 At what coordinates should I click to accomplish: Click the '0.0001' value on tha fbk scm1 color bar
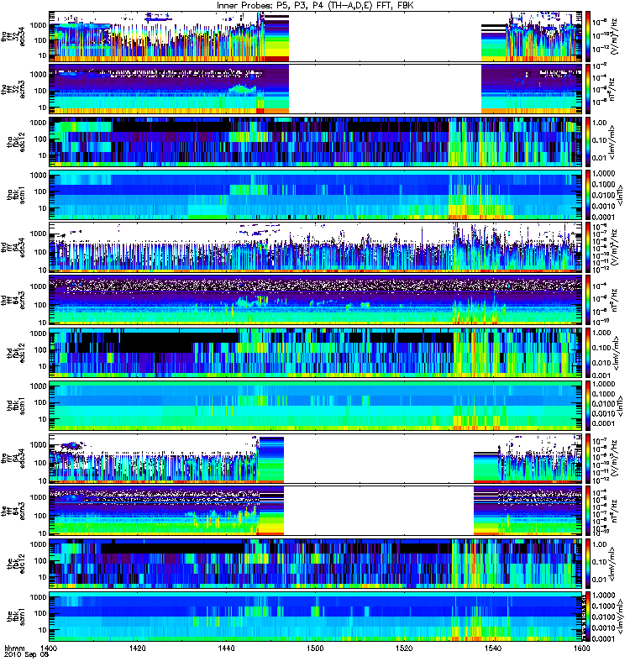(x=604, y=217)
